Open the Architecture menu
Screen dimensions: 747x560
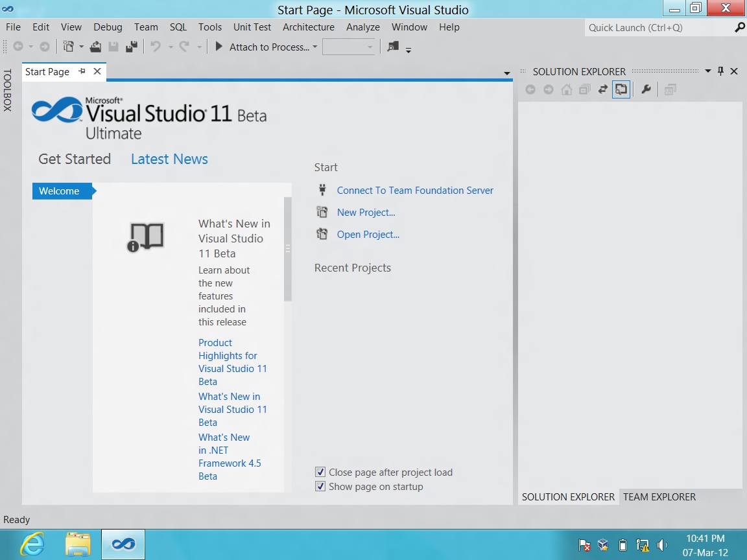(x=308, y=27)
